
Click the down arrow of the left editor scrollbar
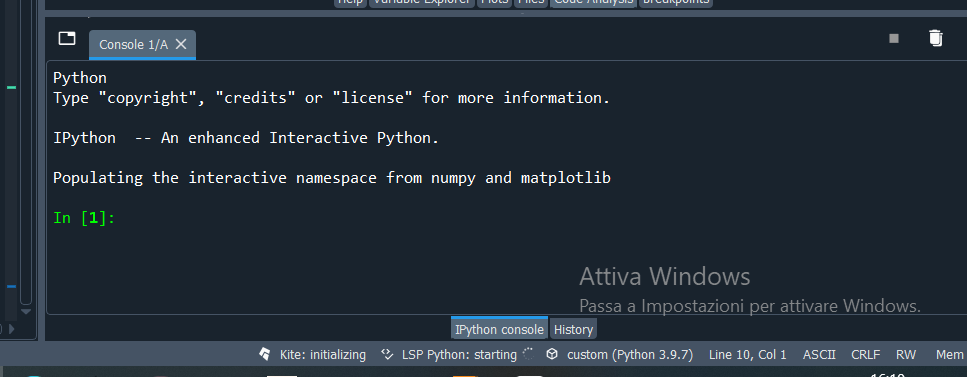(26, 312)
